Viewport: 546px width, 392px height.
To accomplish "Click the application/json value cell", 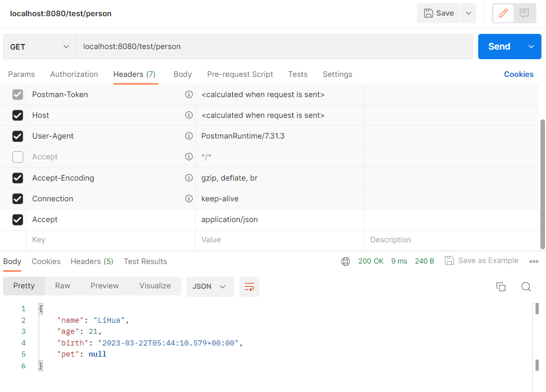I will tap(280, 220).
